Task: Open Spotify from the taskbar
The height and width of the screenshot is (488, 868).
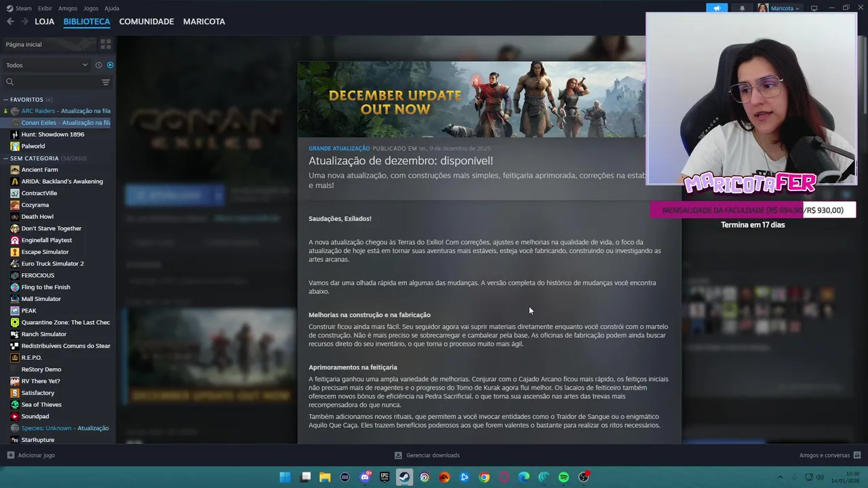Action: point(564,477)
